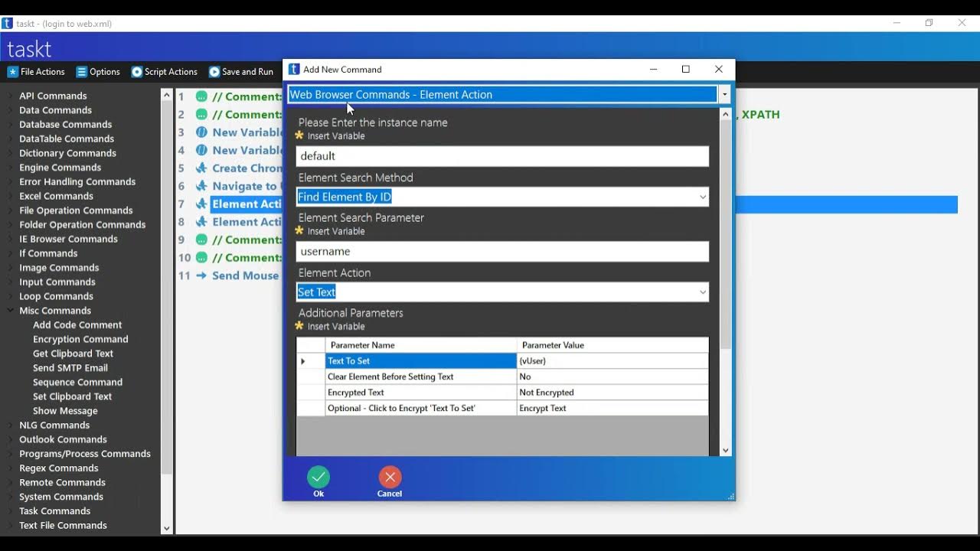Select Get Clipboard Text command
Viewport: 980px width, 551px height.
pos(73,354)
